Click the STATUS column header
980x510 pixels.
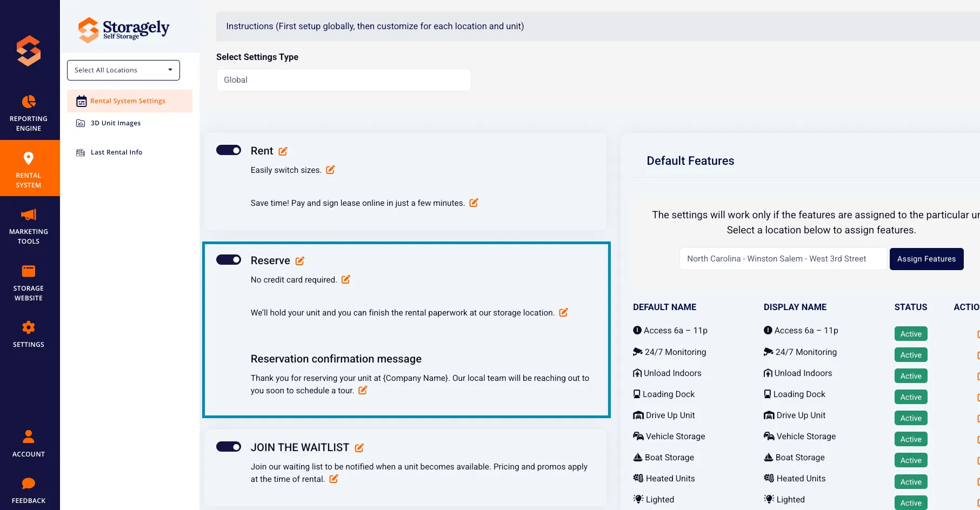coord(911,307)
